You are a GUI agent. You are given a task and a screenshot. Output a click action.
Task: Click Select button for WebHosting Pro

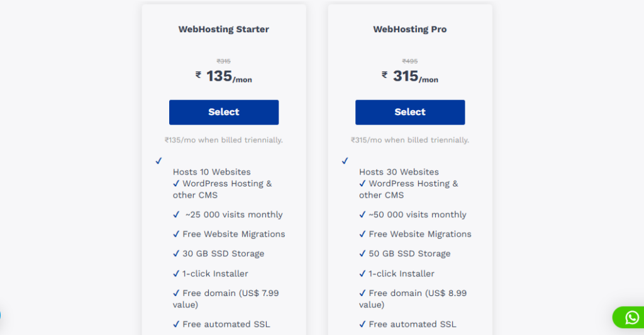click(x=410, y=112)
